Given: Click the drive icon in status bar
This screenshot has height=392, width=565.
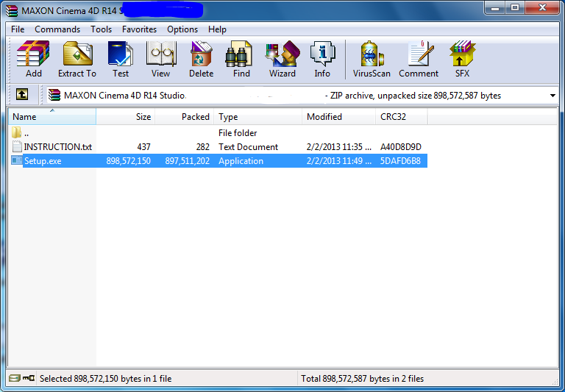Looking at the screenshot, I should [x=15, y=378].
